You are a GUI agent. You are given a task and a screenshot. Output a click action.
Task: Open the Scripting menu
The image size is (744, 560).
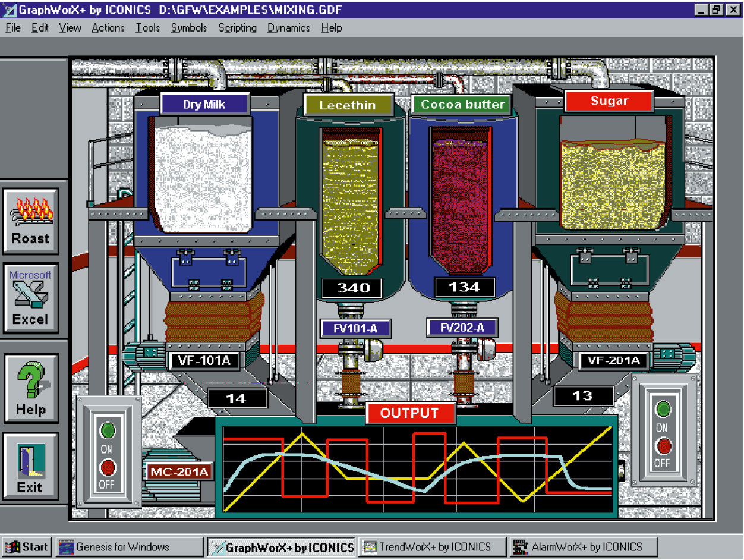click(x=237, y=28)
